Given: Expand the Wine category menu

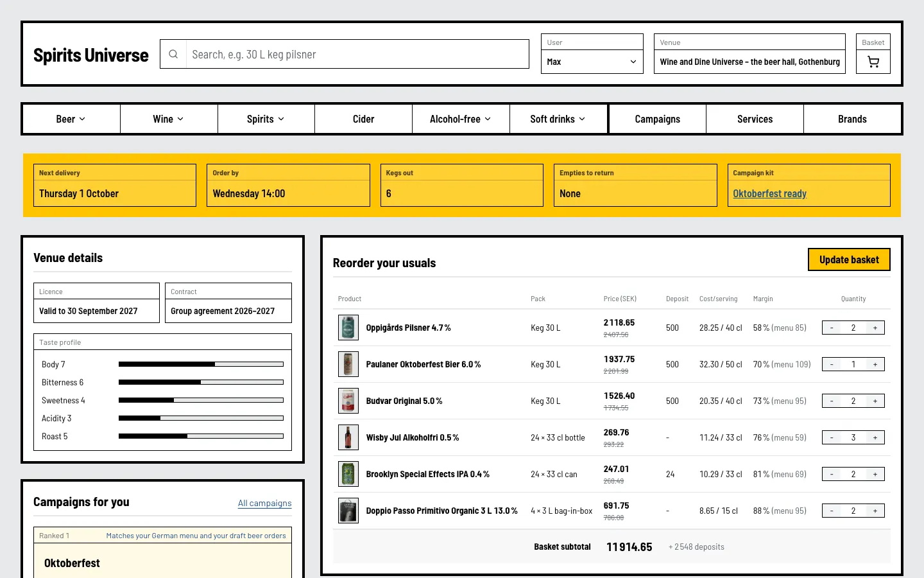Looking at the screenshot, I should click(x=169, y=119).
